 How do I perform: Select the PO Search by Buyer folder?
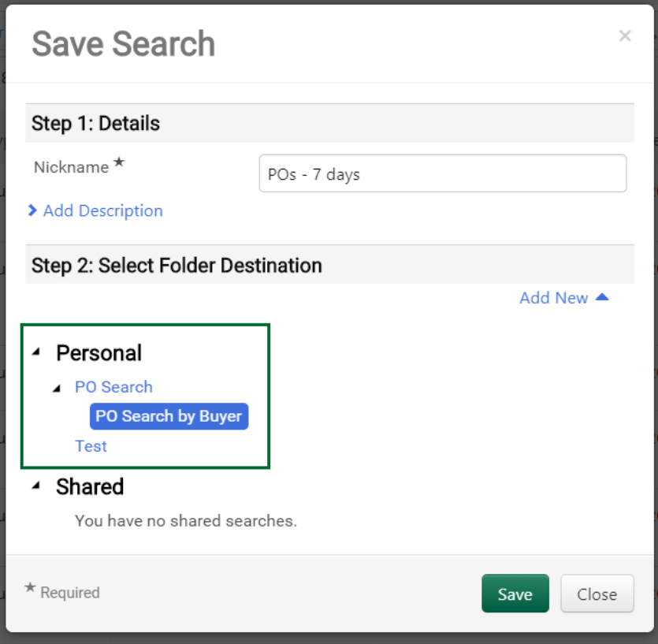pyautogui.click(x=169, y=416)
